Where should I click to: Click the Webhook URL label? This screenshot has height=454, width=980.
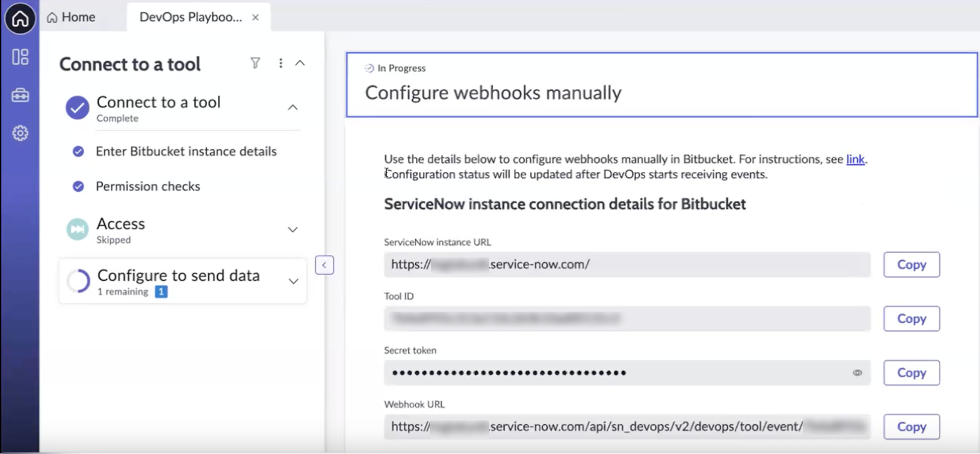[414, 404]
